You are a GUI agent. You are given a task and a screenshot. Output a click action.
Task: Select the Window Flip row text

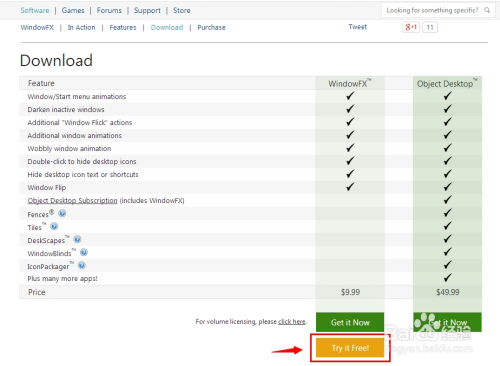tap(47, 188)
